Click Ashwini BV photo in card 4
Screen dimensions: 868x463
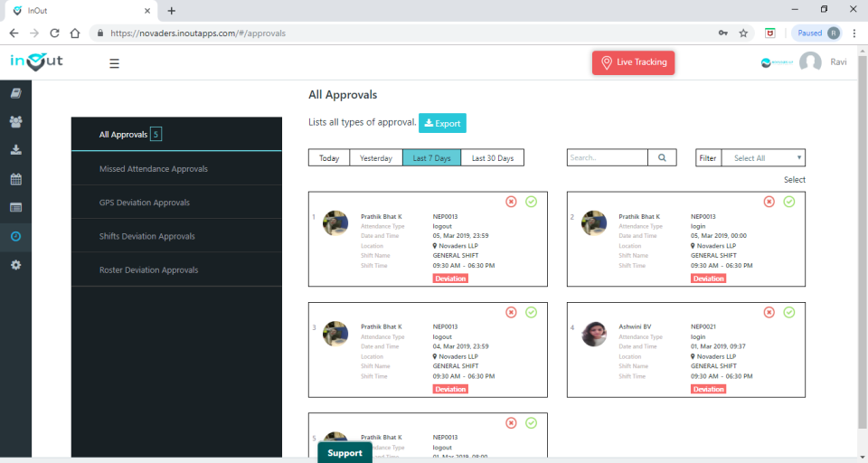point(594,334)
